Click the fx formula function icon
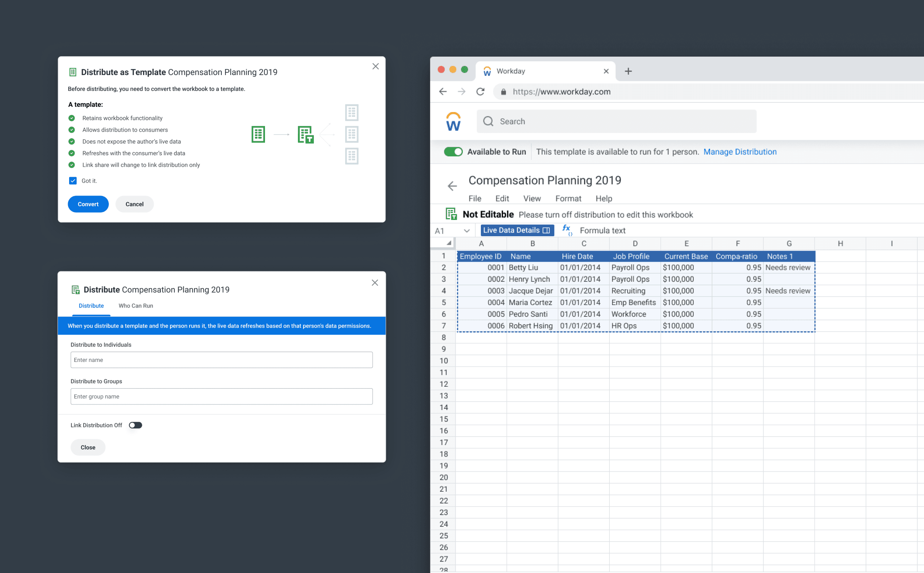This screenshot has height=573, width=924. [x=566, y=230]
